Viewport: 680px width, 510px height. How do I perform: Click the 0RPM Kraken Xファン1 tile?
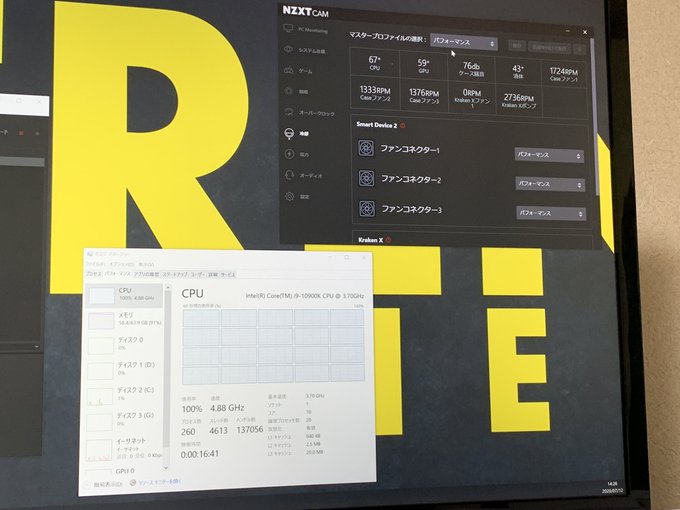pyautogui.click(x=472, y=98)
